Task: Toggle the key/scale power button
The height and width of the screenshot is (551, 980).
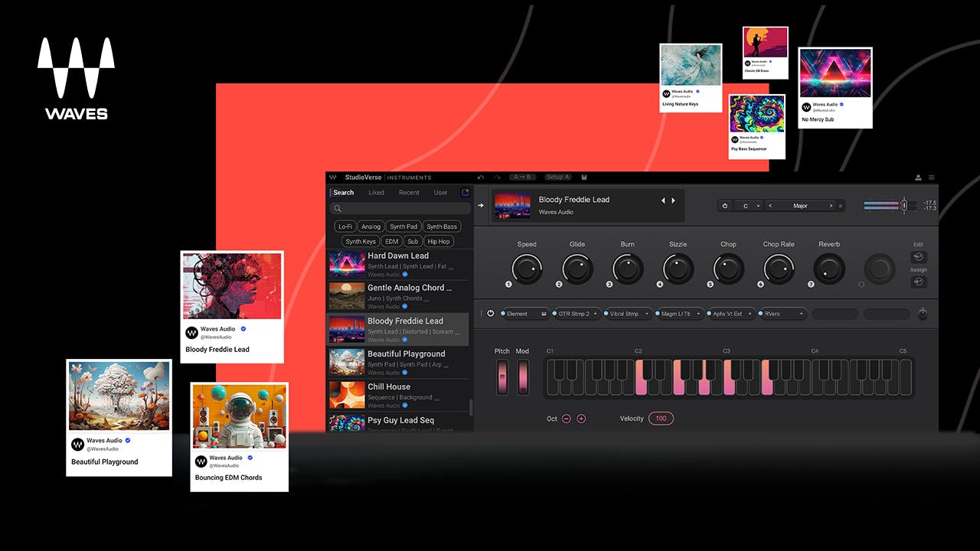Action: coord(724,206)
